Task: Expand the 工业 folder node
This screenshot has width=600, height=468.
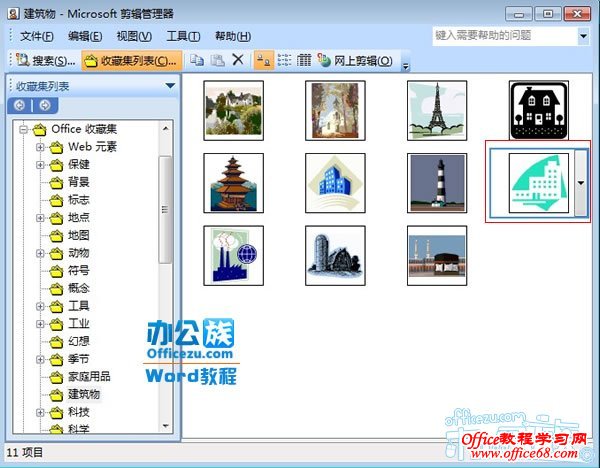Action: [x=40, y=324]
